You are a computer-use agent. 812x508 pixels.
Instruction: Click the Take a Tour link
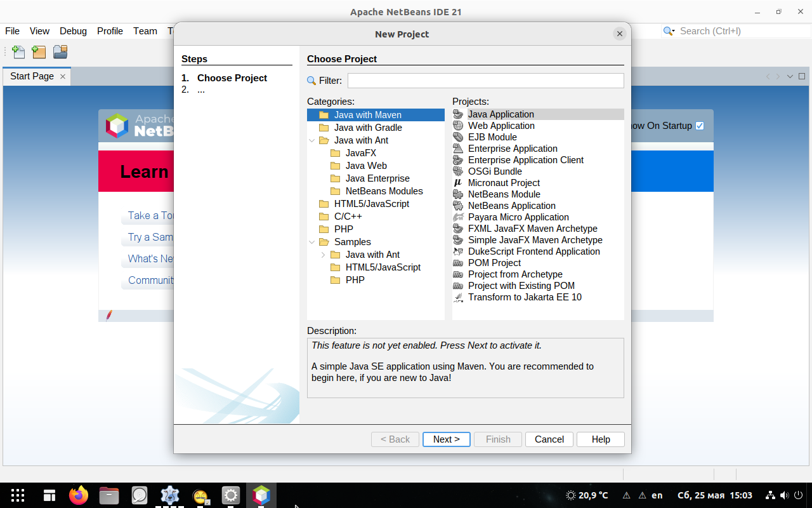(x=151, y=216)
